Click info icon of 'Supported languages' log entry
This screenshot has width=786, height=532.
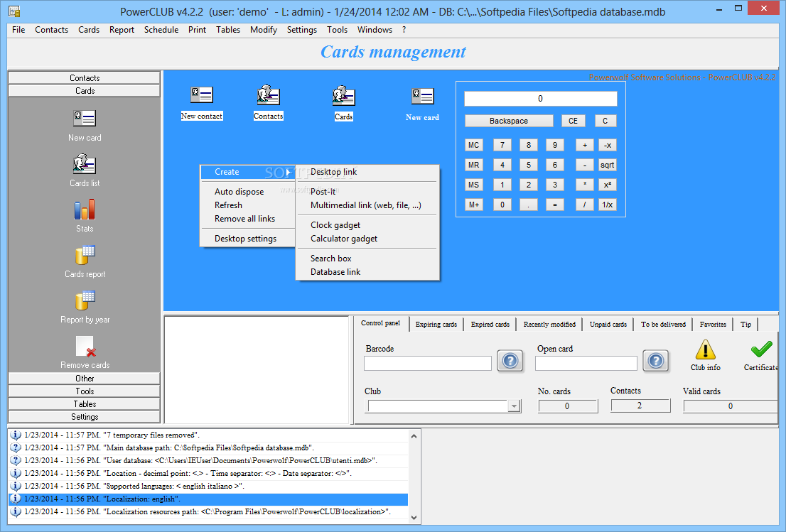[x=16, y=486]
